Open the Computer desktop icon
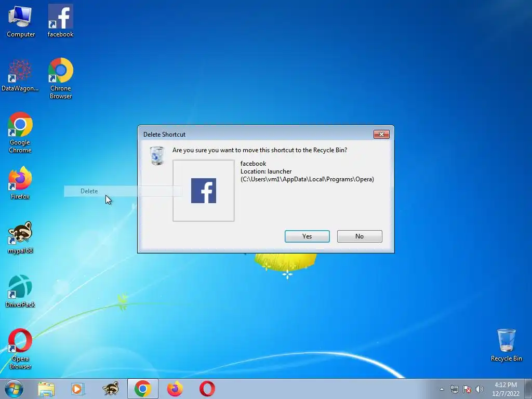532x399 pixels. click(20, 21)
